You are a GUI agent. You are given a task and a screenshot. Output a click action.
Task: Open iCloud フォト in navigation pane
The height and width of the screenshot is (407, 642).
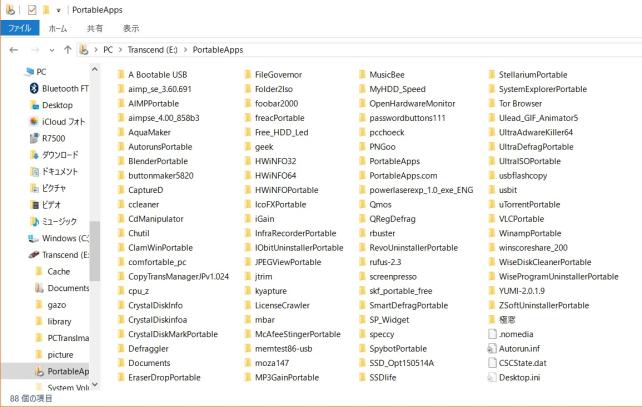click(58, 122)
